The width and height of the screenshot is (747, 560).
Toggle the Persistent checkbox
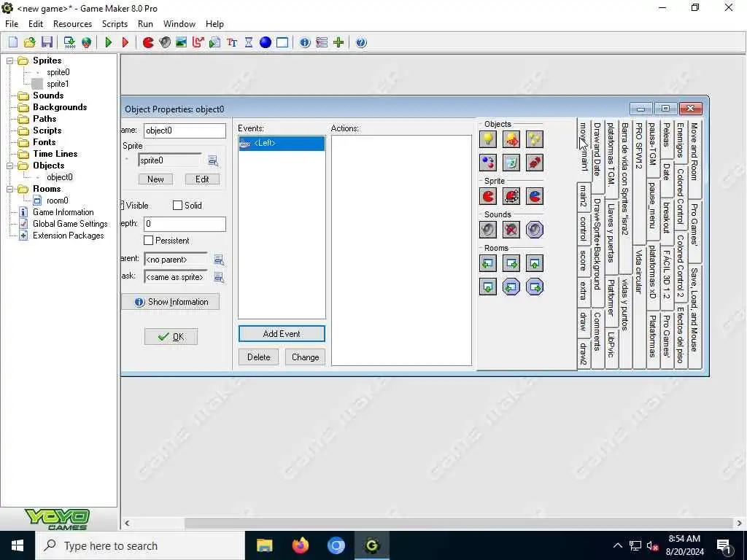click(149, 241)
